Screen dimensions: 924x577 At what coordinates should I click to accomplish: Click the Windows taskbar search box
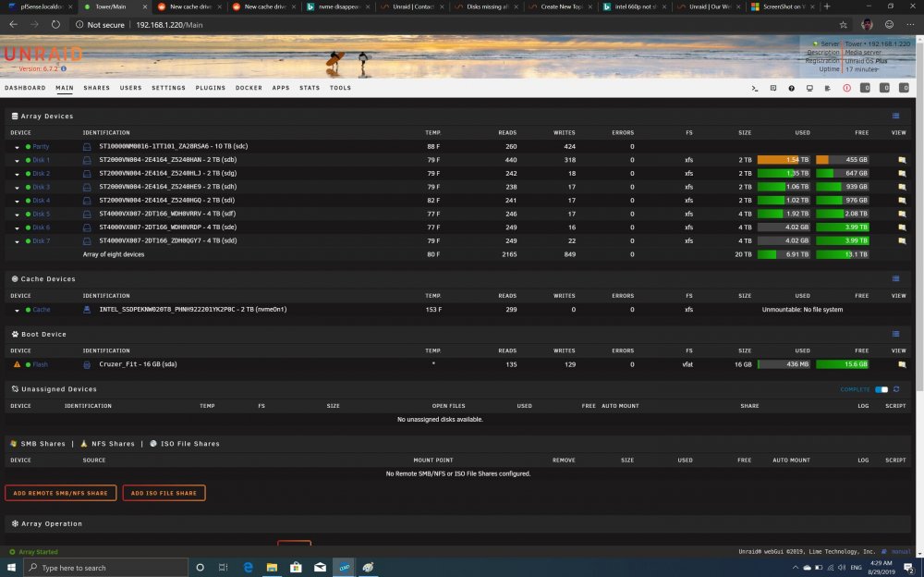[x=106, y=568]
